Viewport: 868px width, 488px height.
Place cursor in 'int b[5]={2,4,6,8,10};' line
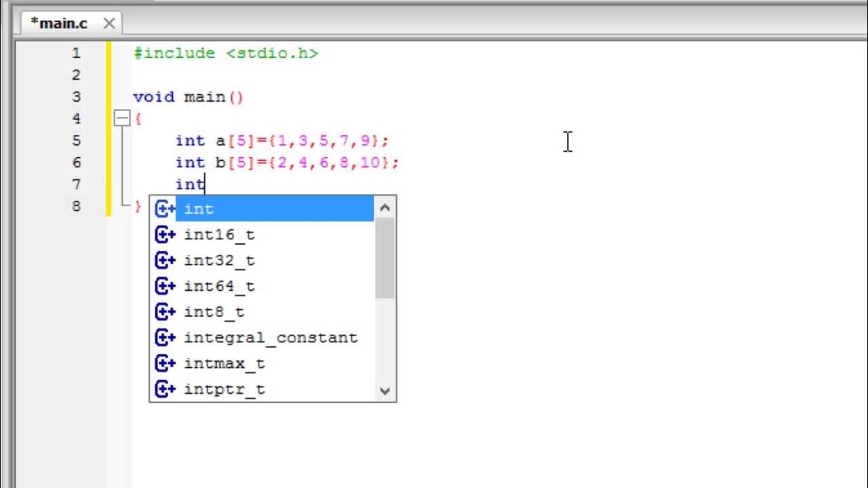288,163
